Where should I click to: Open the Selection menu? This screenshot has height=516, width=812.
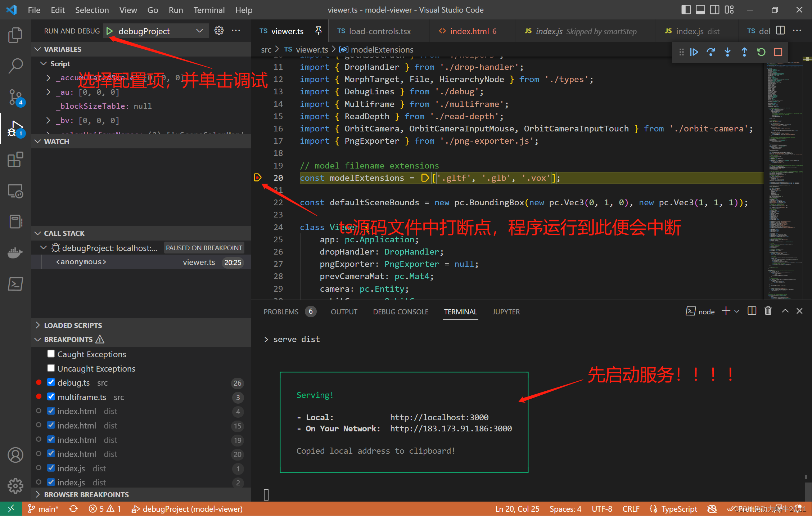[92, 10]
